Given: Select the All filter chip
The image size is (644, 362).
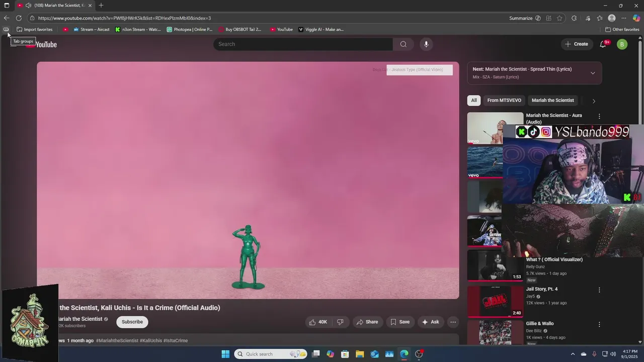Looking at the screenshot, I should [474, 101].
